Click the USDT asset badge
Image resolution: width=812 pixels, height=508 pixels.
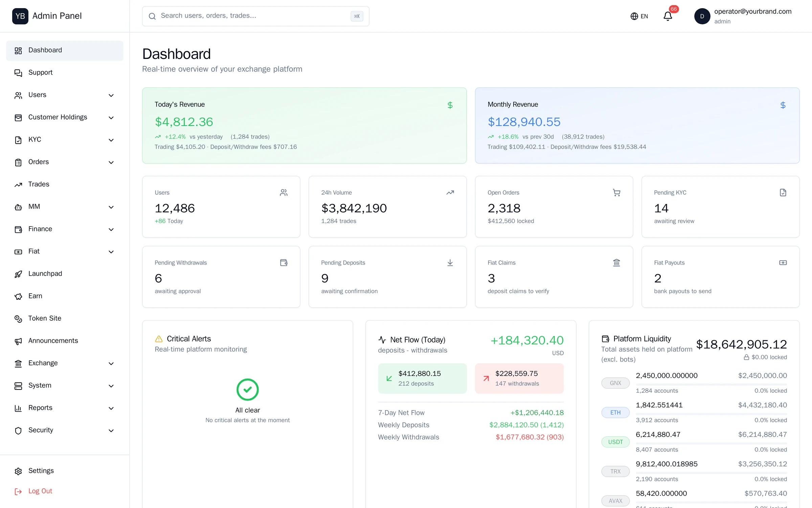coord(615,442)
